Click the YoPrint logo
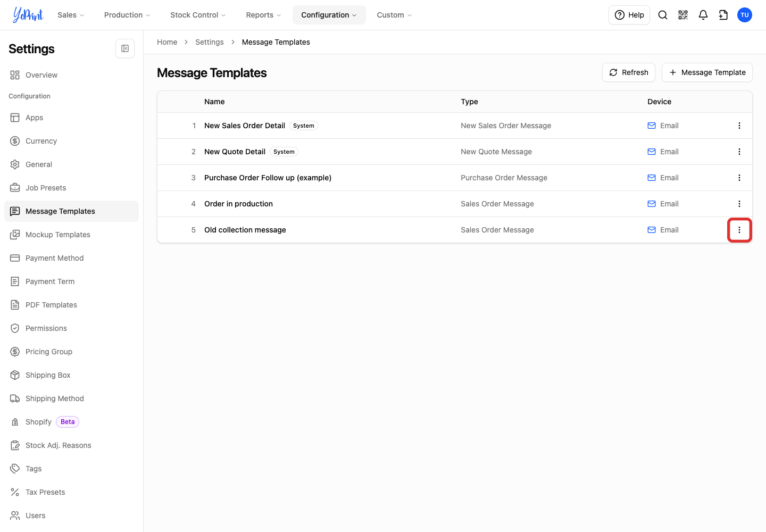Viewport: 766px width, 532px height. pyautogui.click(x=28, y=15)
